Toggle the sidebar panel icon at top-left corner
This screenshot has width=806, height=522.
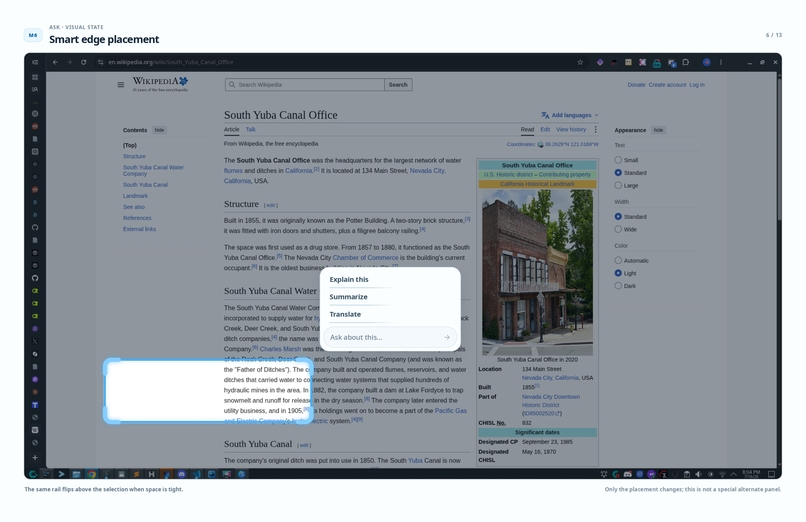point(35,62)
